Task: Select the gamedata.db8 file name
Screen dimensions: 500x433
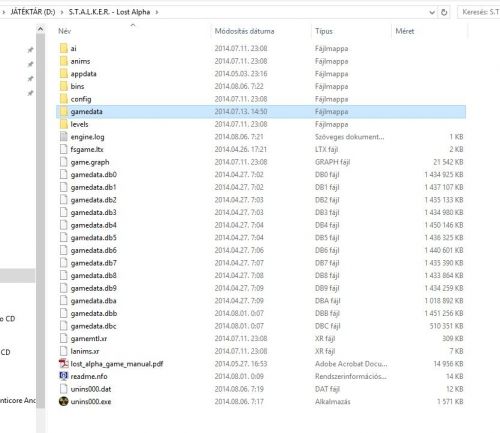Action: 94,276
